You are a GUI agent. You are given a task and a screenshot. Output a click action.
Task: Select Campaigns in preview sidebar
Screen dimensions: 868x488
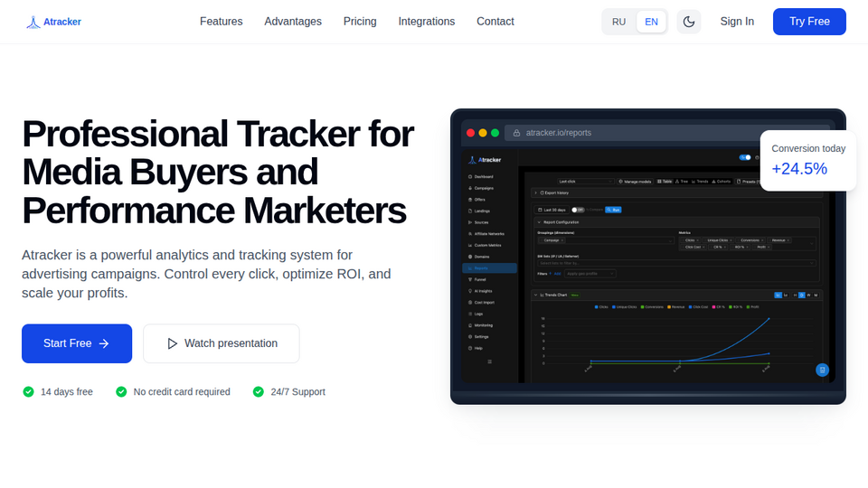(480, 188)
